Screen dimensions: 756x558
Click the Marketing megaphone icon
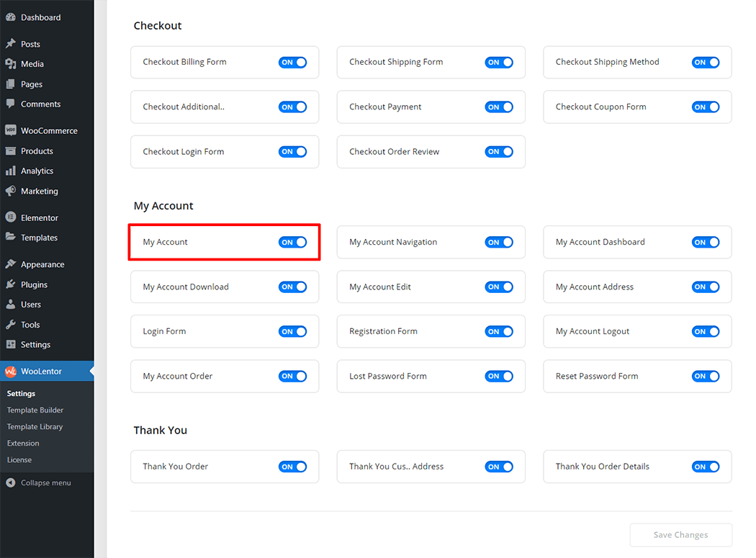(x=11, y=192)
